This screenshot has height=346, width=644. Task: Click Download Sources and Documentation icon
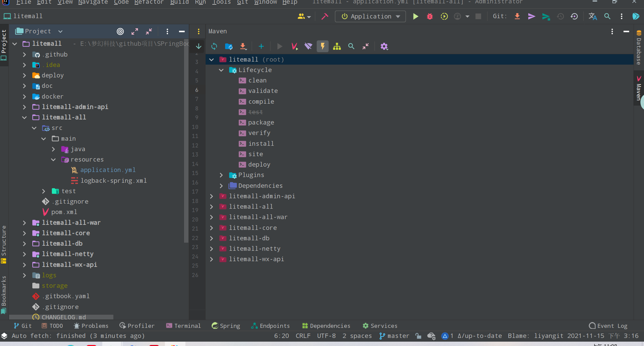[x=243, y=46]
